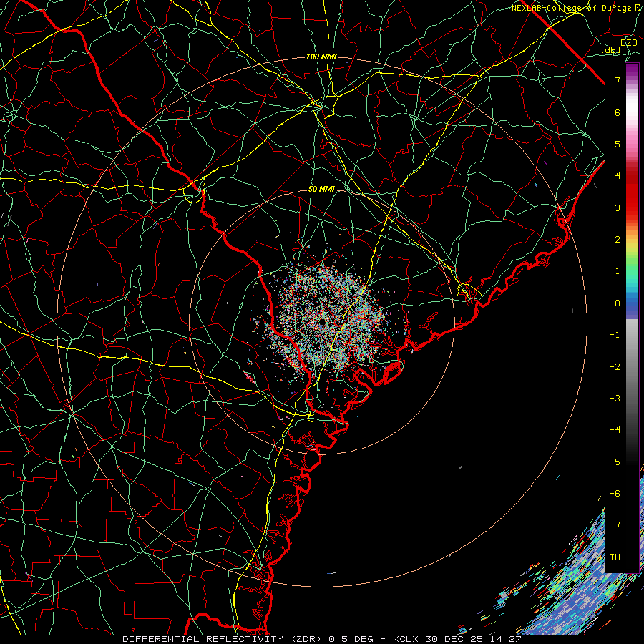The width and height of the screenshot is (644, 644).
Task: Click the dark radar site dot at echo center
Action: [322, 321]
